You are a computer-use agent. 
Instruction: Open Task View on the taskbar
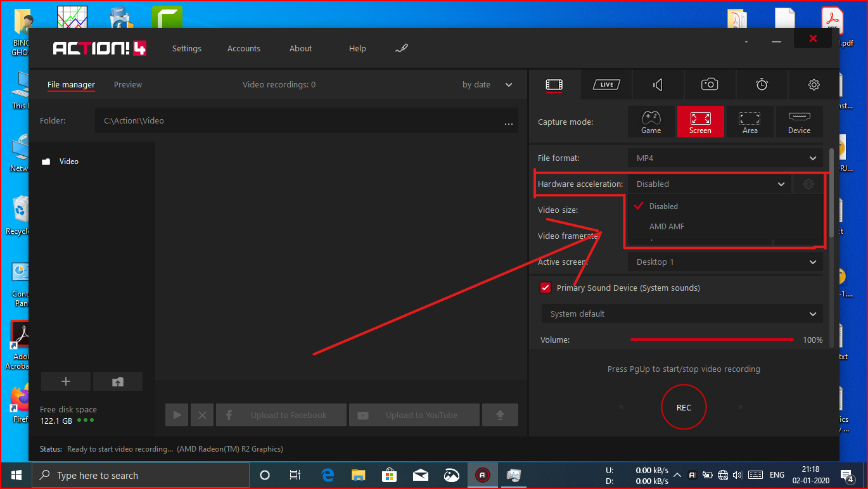click(295, 475)
